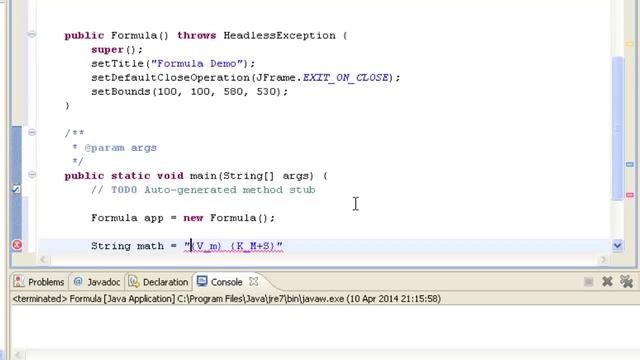Switch to the Javadoc tab
This screenshot has height=360, width=640.
click(97, 282)
